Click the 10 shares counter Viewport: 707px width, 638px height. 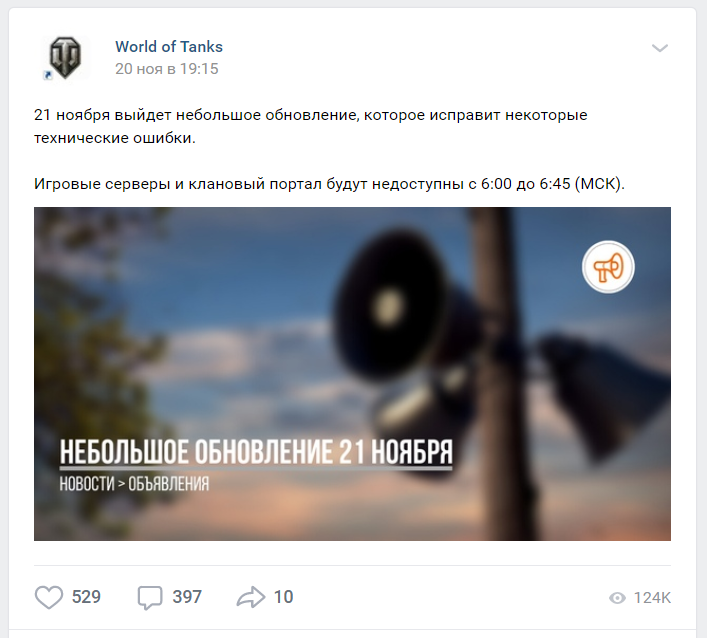[x=283, y=597]
